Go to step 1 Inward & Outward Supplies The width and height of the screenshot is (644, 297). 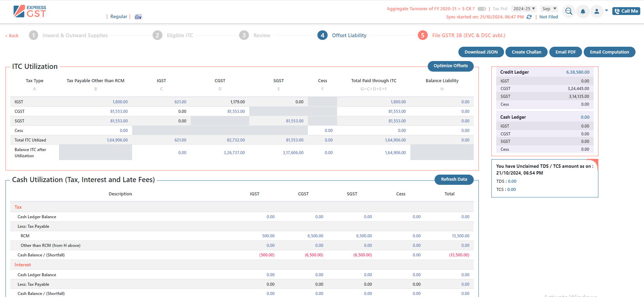(x=68, y=35)
